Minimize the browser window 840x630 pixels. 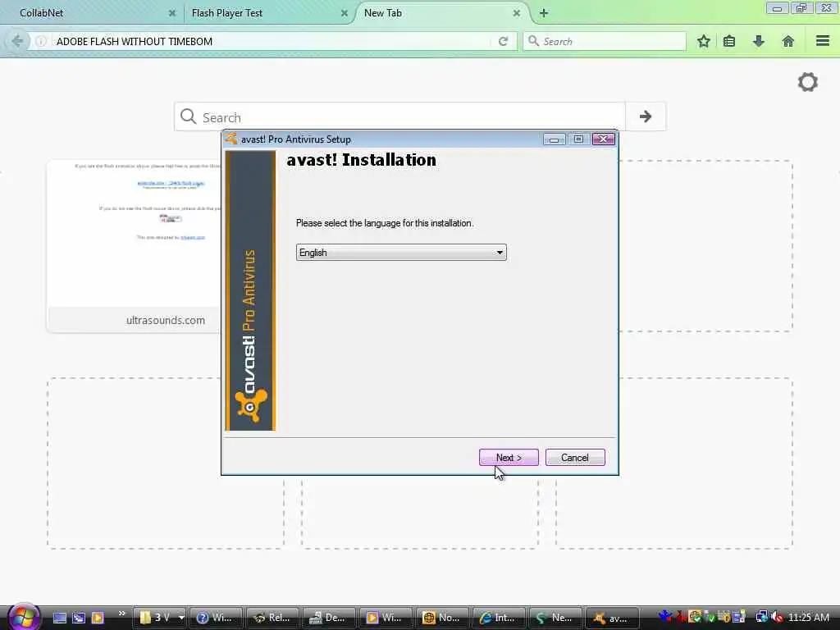(x=777, y=8)
